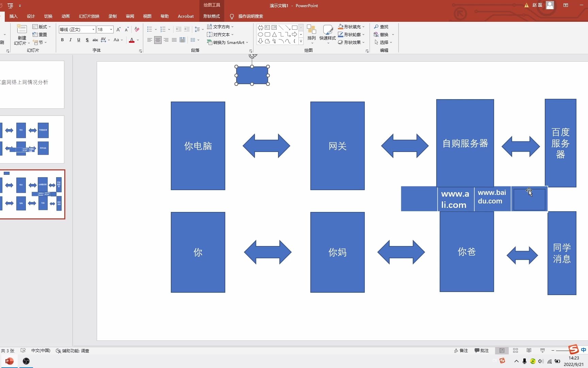
Task: Toggle the Notes (备注) pane
Action: [461, 351]
